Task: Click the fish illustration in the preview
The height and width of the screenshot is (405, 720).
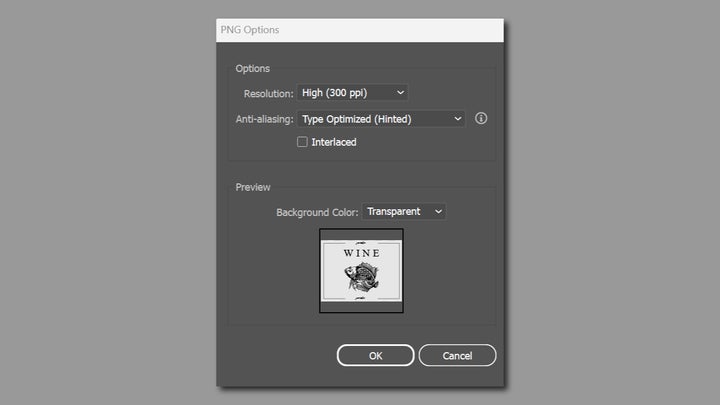Action: click(362, 277)
